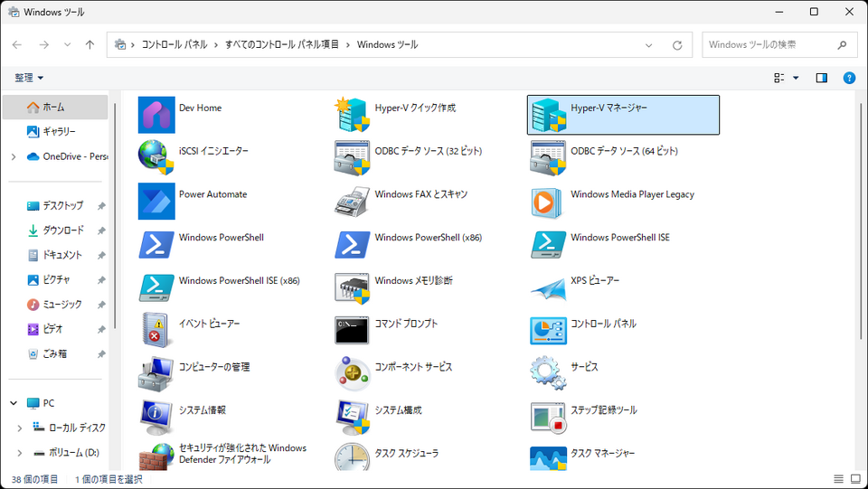Select the サービス gears icon
Screen dimensions: 868x489
(548, 374)
